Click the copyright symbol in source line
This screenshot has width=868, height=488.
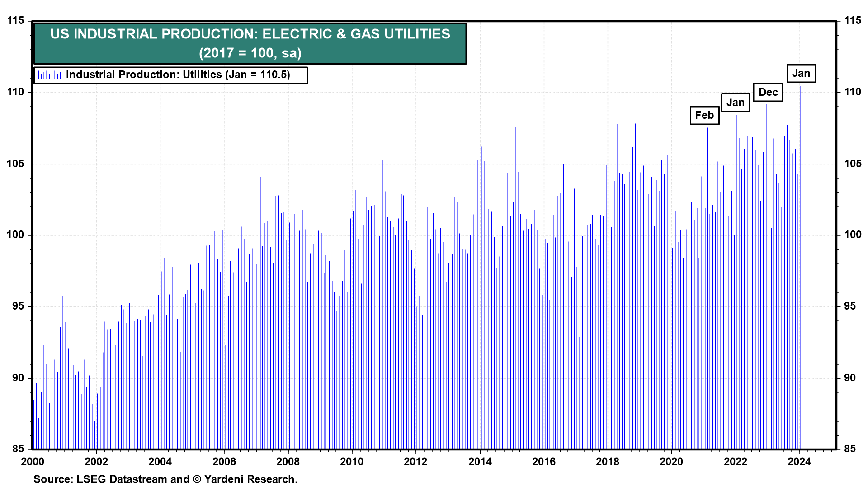click(x=197, y=479)
